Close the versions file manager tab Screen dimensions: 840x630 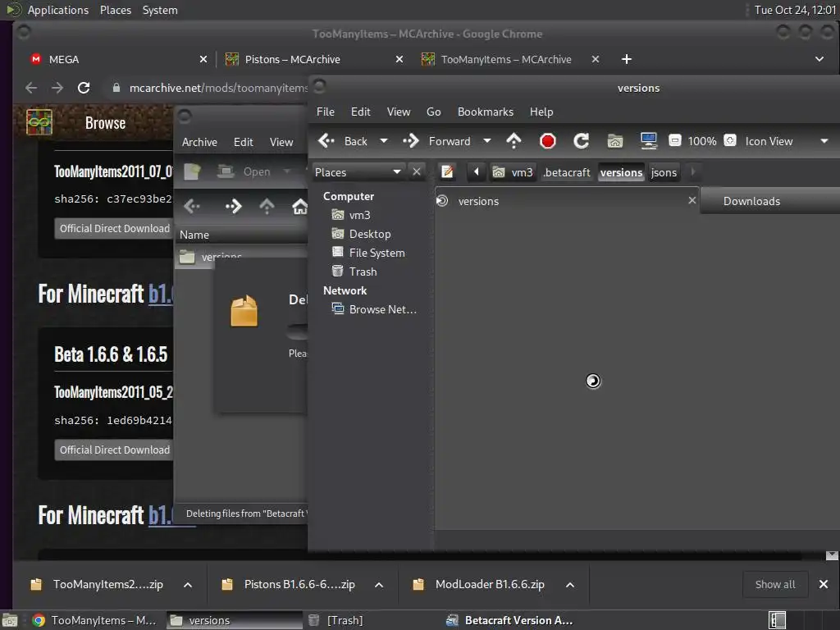click(x=692, y=200)
